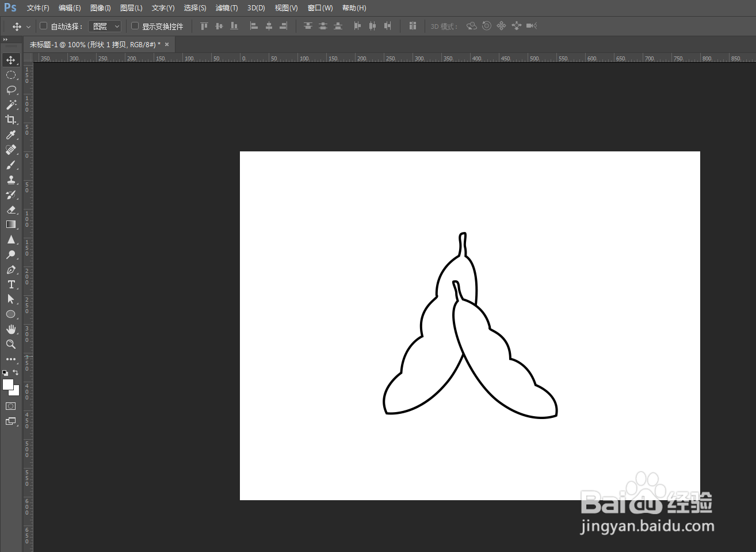Select the Clone Stamp tool
The width and height of the screenshot is (756, 552).
11,180
